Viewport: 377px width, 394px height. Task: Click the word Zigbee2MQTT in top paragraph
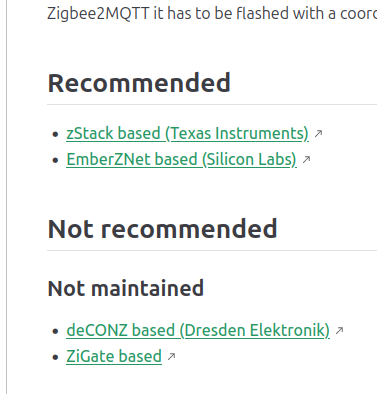[x=98, y=14]
